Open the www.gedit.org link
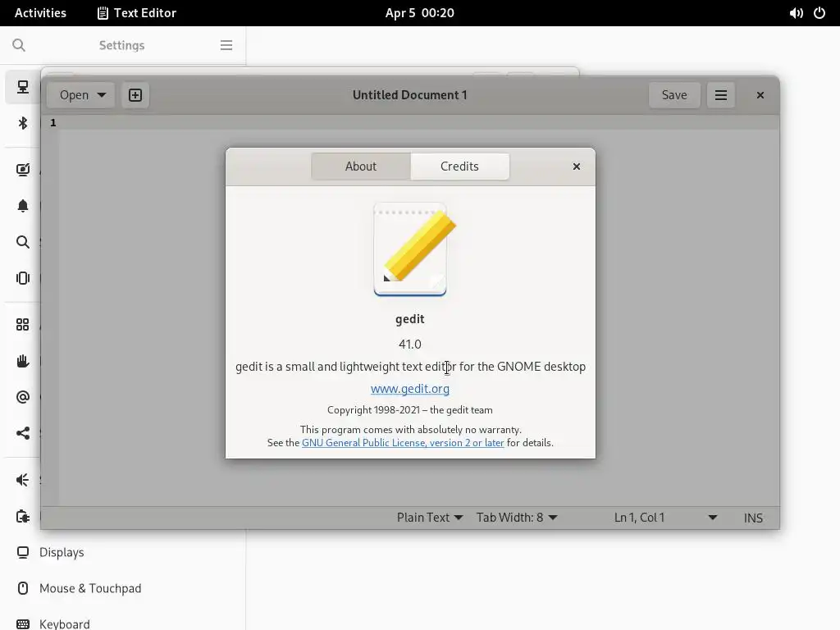The image size is (840, 630). (410, 388)
